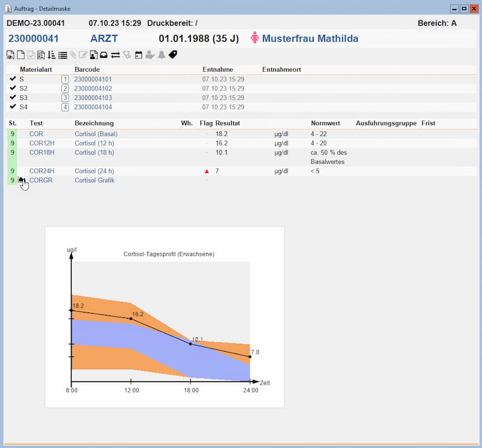Click checkmark of material S row

(x=13, y=79)
